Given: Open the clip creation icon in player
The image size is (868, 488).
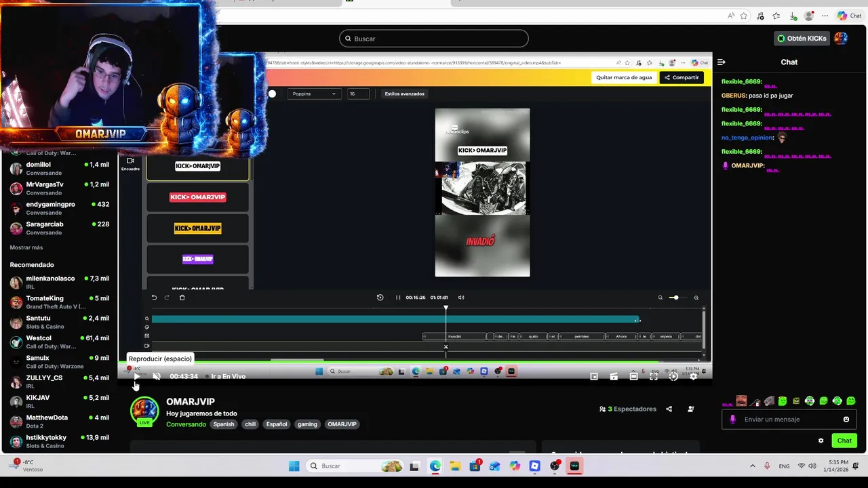Looking at the screenshot, I should (x=614, y=376).
